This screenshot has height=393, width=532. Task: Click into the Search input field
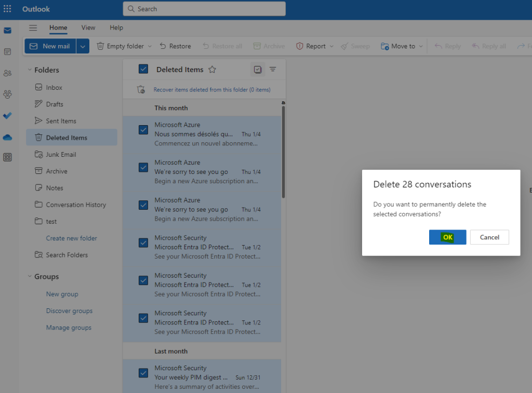pos(204,9)
